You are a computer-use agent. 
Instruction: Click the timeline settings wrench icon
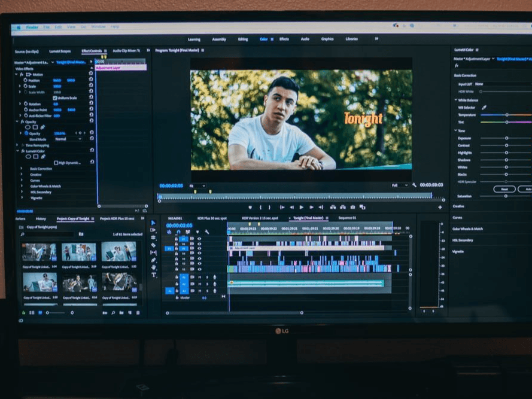[x=207, y=232]
